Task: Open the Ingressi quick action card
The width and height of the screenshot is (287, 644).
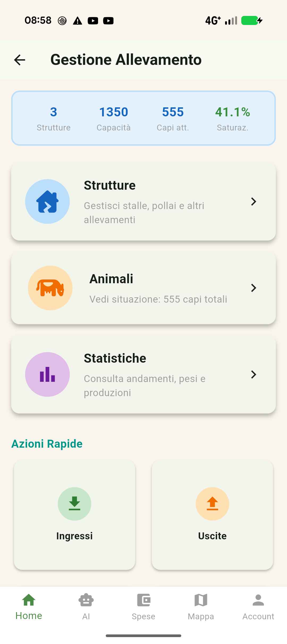Action: click(x=74, y=515)
